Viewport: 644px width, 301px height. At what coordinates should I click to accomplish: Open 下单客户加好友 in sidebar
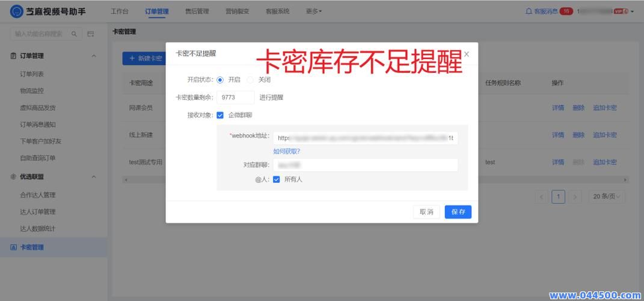(41, 141)
